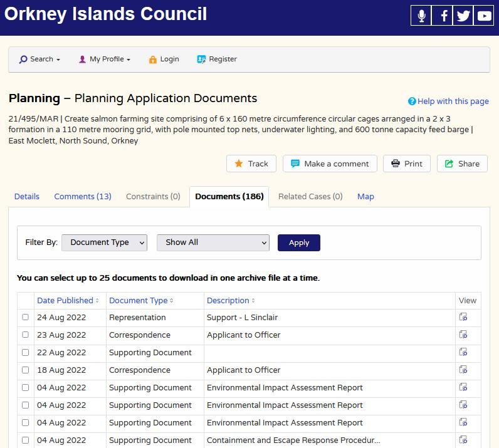Open the council's YouTube icon
This screenshot has height=448, width=499.
coord(484,16)
